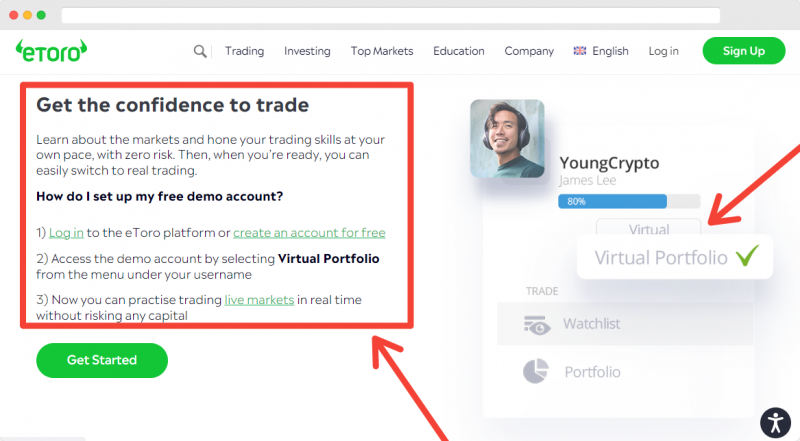Click the Watchlist eye icon

[x=537, y=325]
